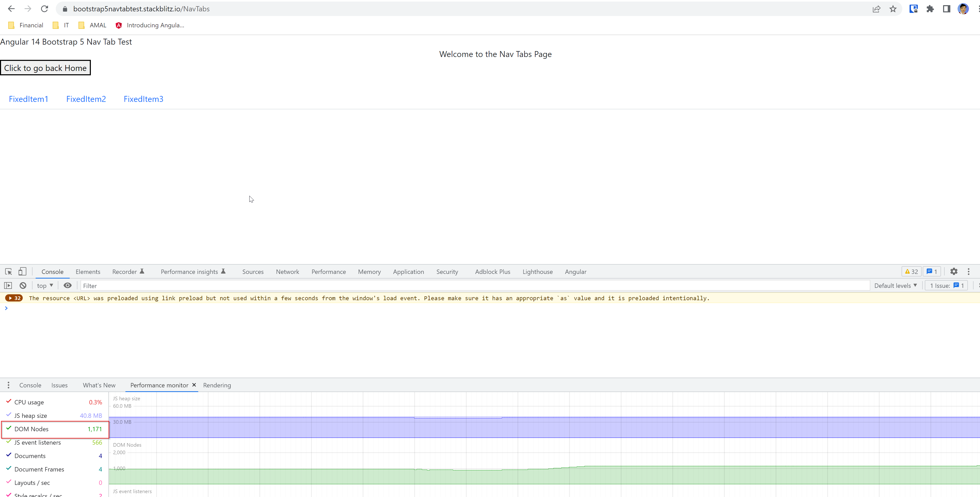Open the blue extension icon in toolbar
Viewport: 980px width, 497px height.
pyautogui.click(x=913, y=9)
